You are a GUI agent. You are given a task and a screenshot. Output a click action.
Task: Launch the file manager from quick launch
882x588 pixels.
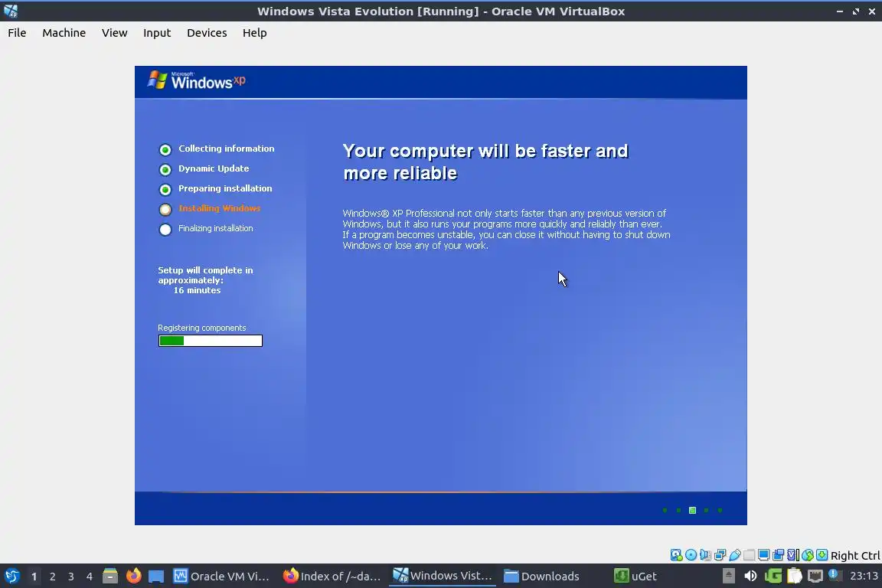110,577
